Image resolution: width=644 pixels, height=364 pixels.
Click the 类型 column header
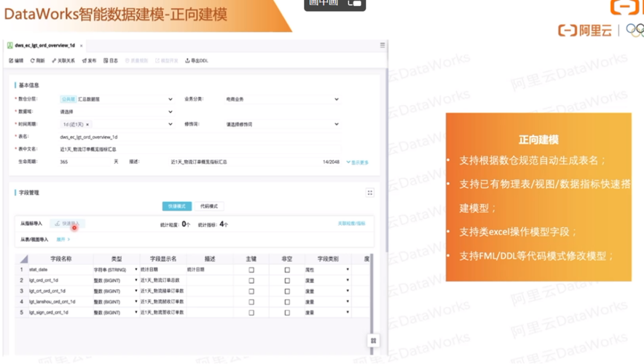point(117,259)
